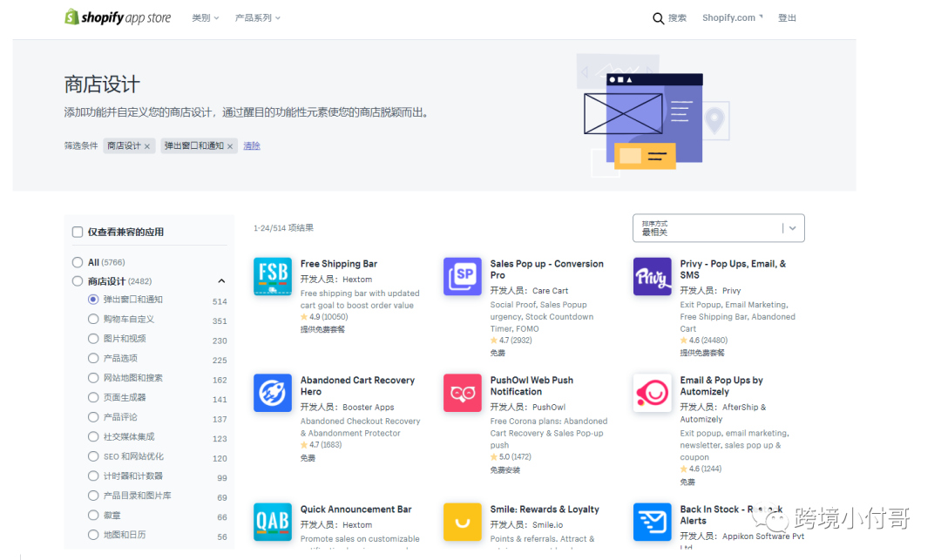Open the Free Shipping Bar FSB icon
Image resolution: width=941 pixels, height=560 pixels.
click(273, 276)
